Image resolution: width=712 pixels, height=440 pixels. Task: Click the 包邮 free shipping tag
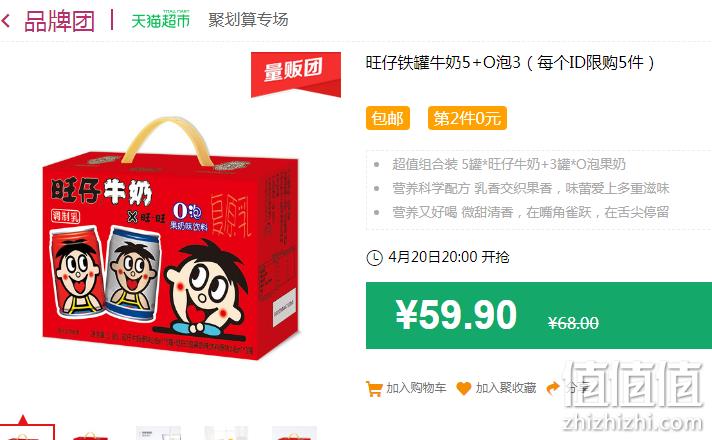tap(388, 118)
